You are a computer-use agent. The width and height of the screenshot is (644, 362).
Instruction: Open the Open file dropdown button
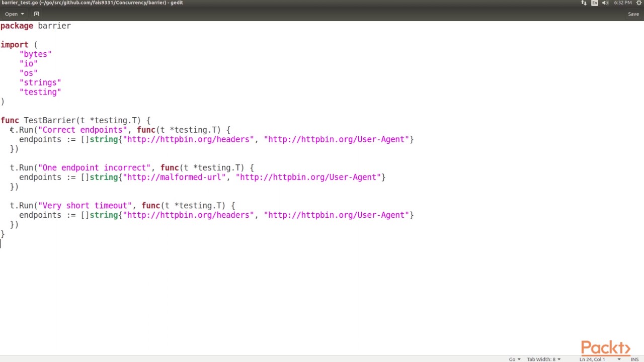tap(15, 14)
